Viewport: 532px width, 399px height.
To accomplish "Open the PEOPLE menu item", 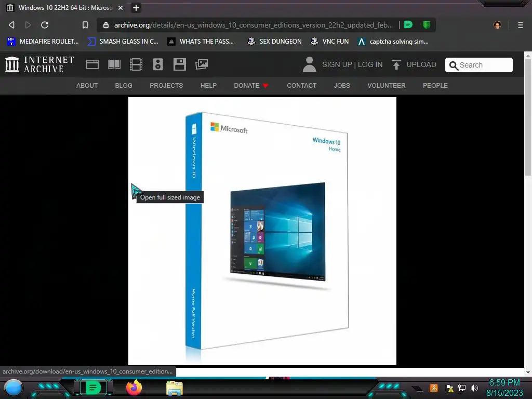I will click(435, 86).
